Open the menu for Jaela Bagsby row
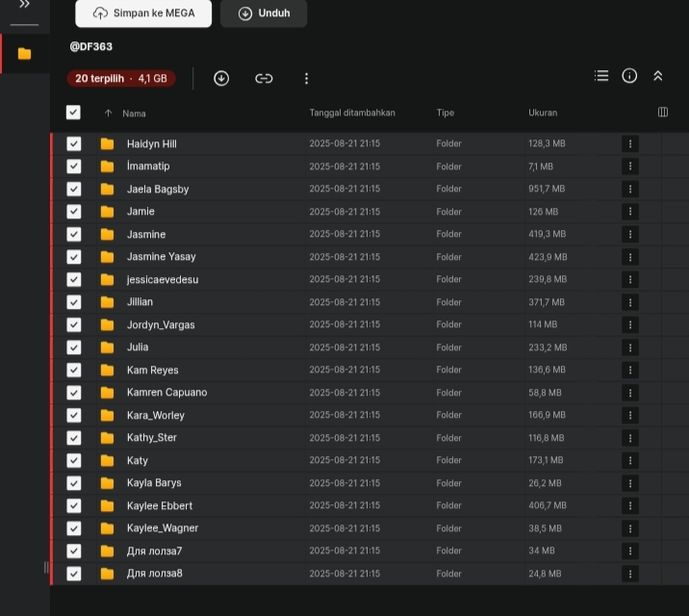Screen dimensions: 689x616 (x=630, y=189)
